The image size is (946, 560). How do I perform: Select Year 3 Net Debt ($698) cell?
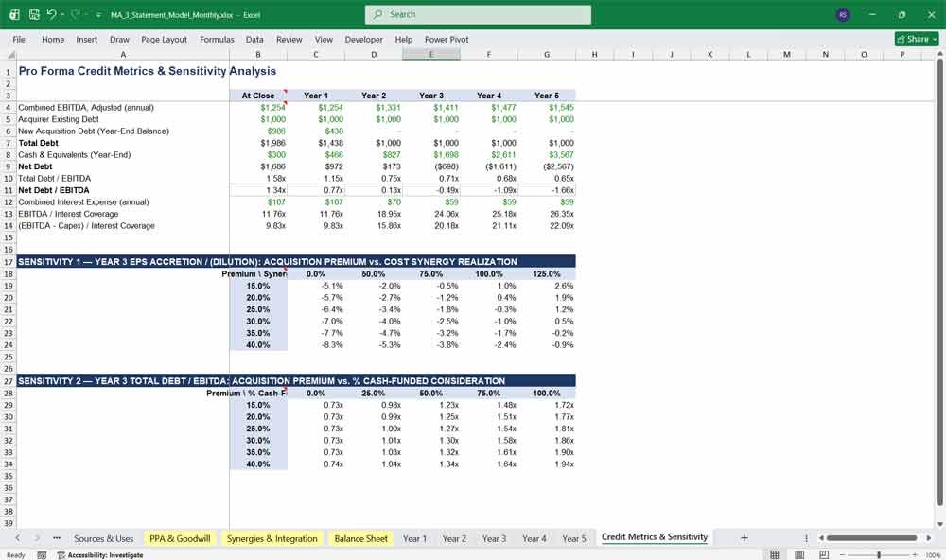(x=430, y=166)
